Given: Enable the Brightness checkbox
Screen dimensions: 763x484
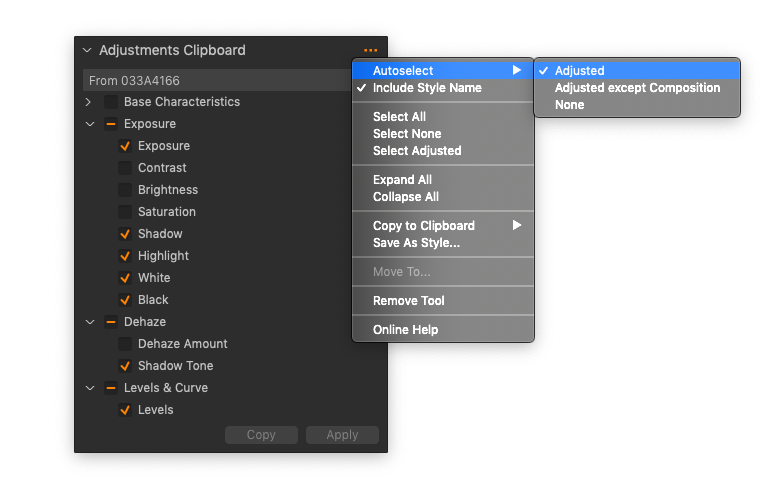Looking at the screenshot, I should point(125,190).
